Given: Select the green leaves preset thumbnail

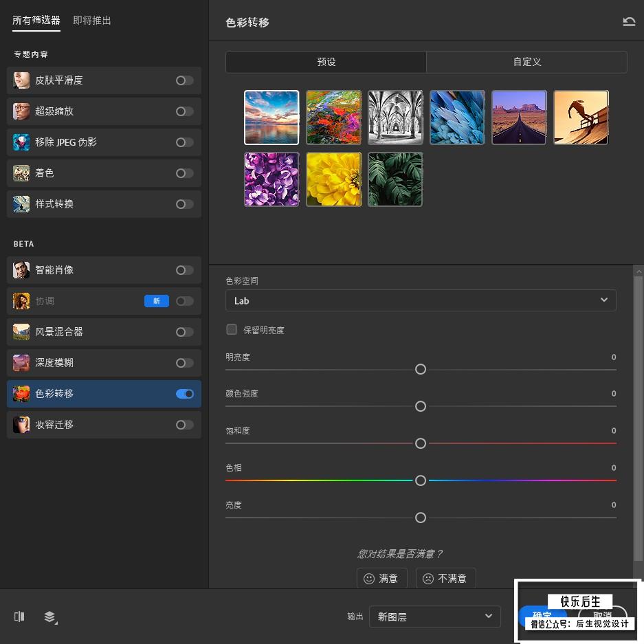Looking at the screenshot, I should [x=395, y=179].
